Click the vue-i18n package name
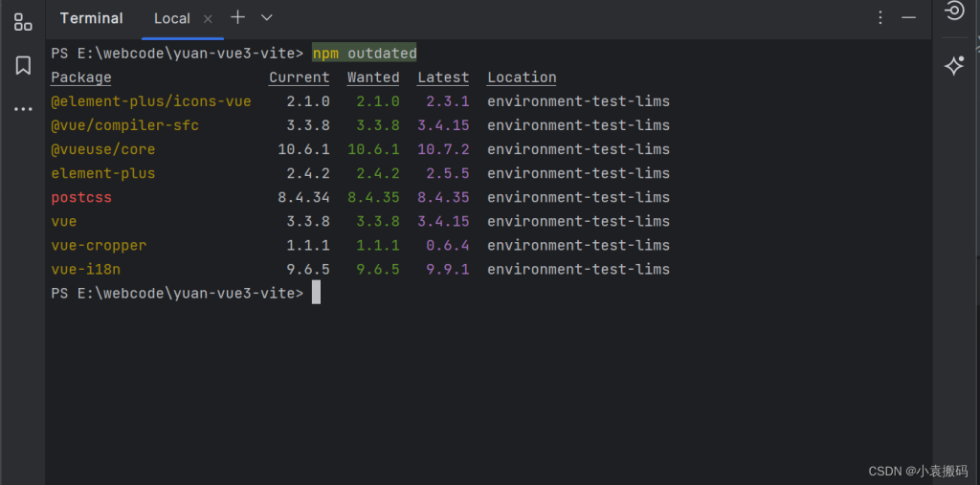The image size is (980, 485). pyautogui.click(x=86, y=269)
